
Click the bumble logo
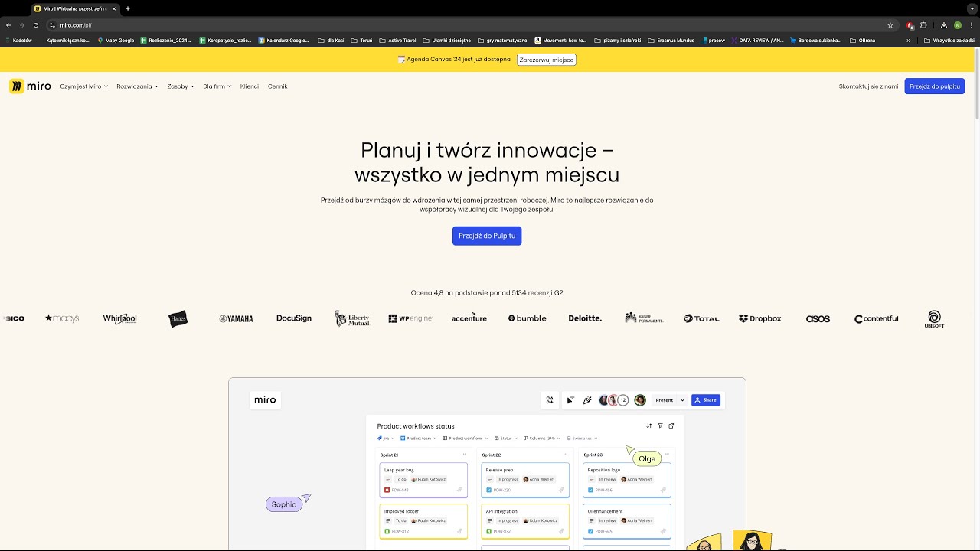pos(528,318)
